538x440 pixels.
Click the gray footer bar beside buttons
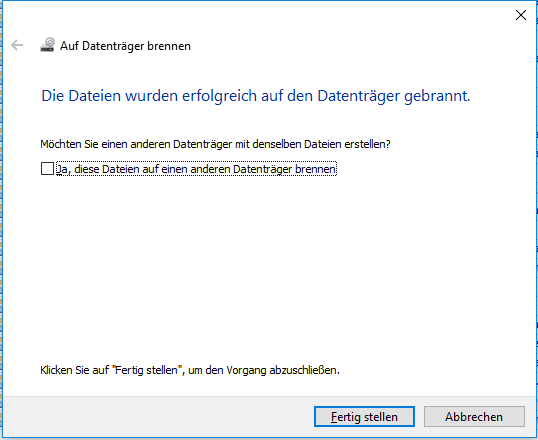pyautogui.click(x=158, y=417)
